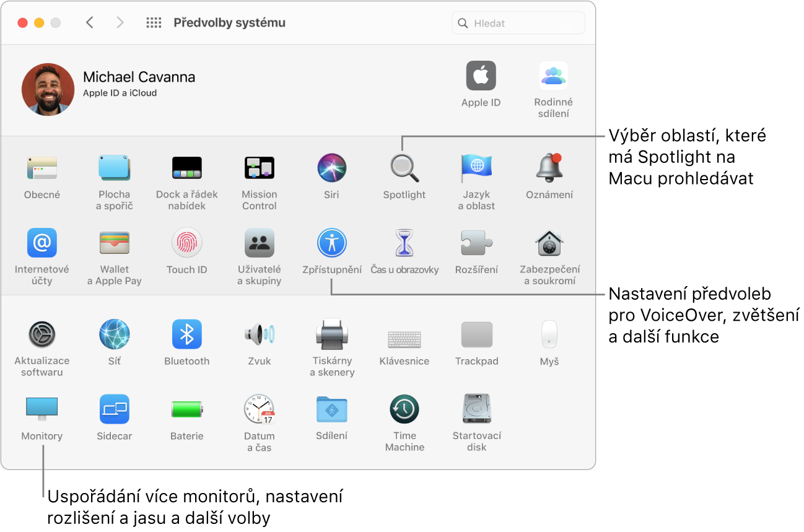Open Zvuk preferences

click(x=260, y=334)
